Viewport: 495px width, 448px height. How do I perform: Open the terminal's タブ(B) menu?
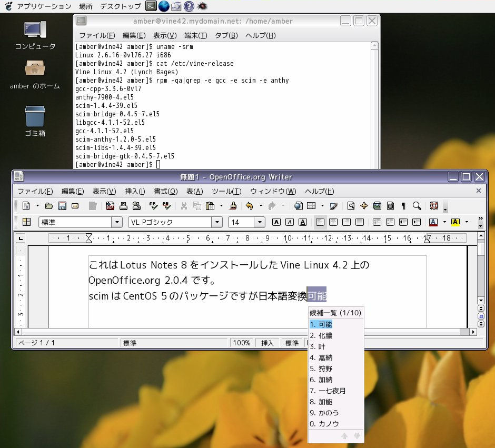point(226,35)
